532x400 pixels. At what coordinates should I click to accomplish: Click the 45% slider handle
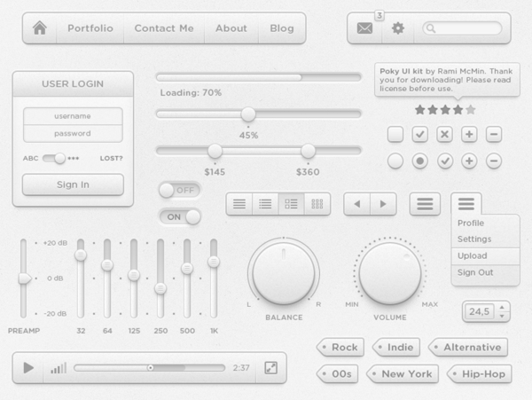(248, 114)
